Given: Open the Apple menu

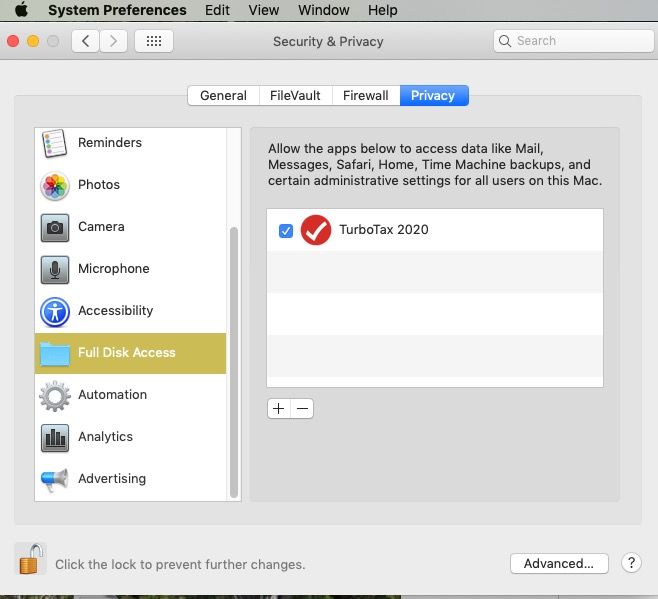Looking at the screenshot, I should pos(21,9).
